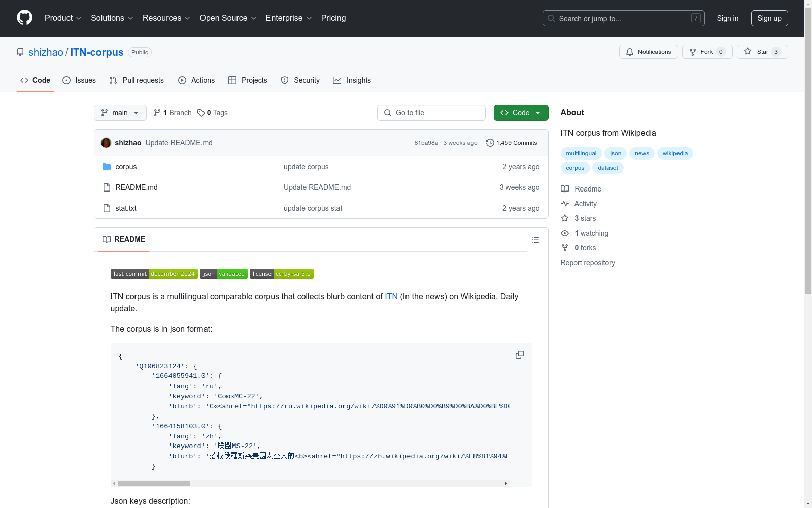The height and width of the screenshot is (508, 812).
Task: Open the Readme link in About
Action: [x=581, y=189]
